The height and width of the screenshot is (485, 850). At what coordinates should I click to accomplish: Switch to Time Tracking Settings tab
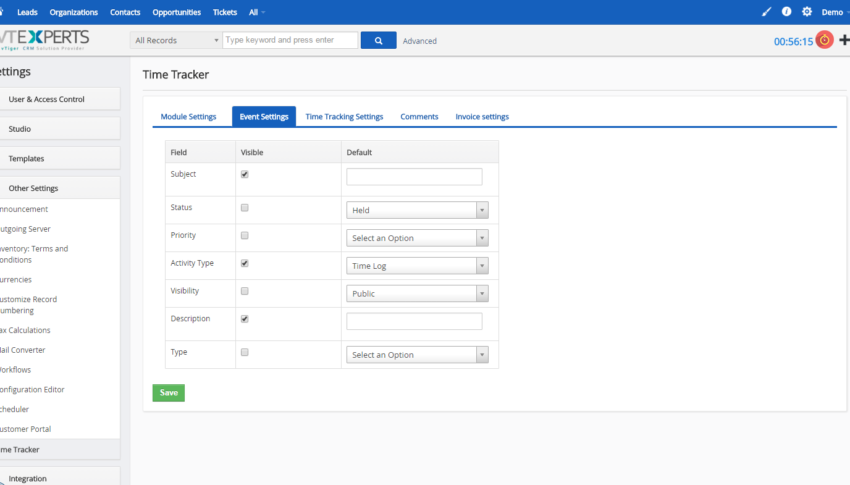pos(344,117)
